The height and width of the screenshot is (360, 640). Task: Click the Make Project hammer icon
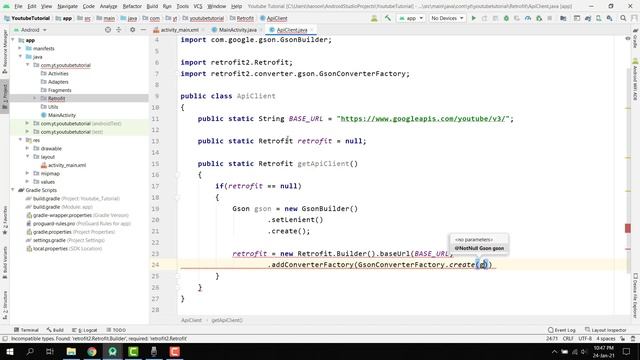[x=387, y=18]
